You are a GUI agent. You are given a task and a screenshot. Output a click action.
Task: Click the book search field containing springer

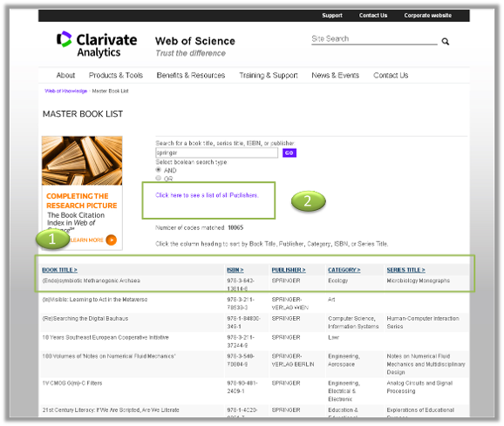(x=216, y=152)
